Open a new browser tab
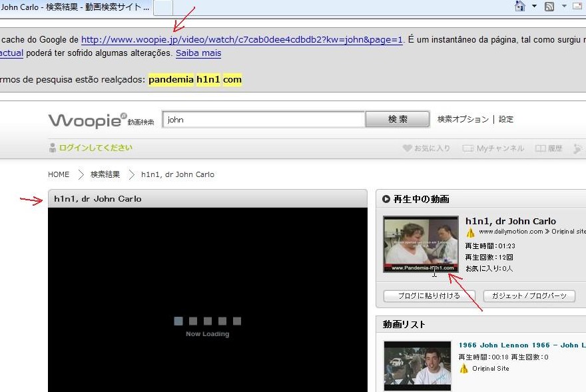The width and height of the screenshot is (586, 392). [x=162, y=7]
